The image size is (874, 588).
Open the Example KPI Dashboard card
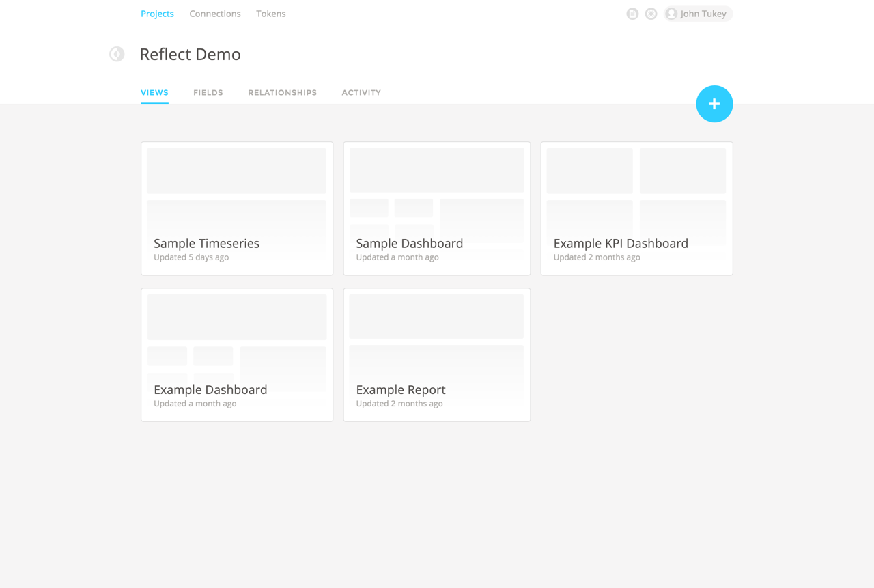click(636, 208)
